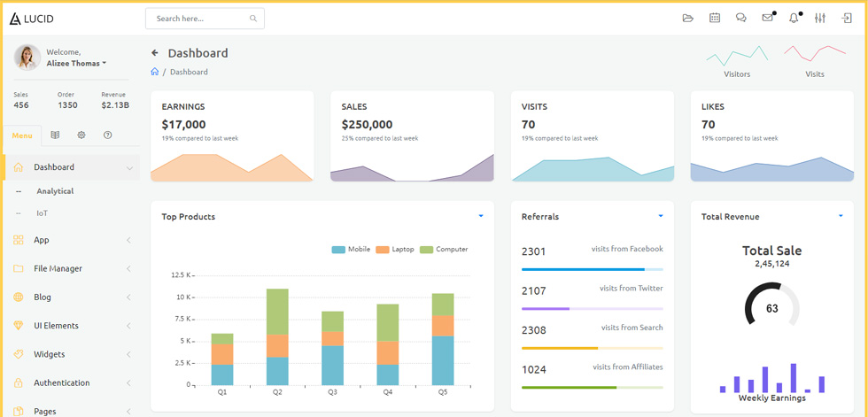Select the Analytical submenu item
Screen dimensions: 868x417
55,191
